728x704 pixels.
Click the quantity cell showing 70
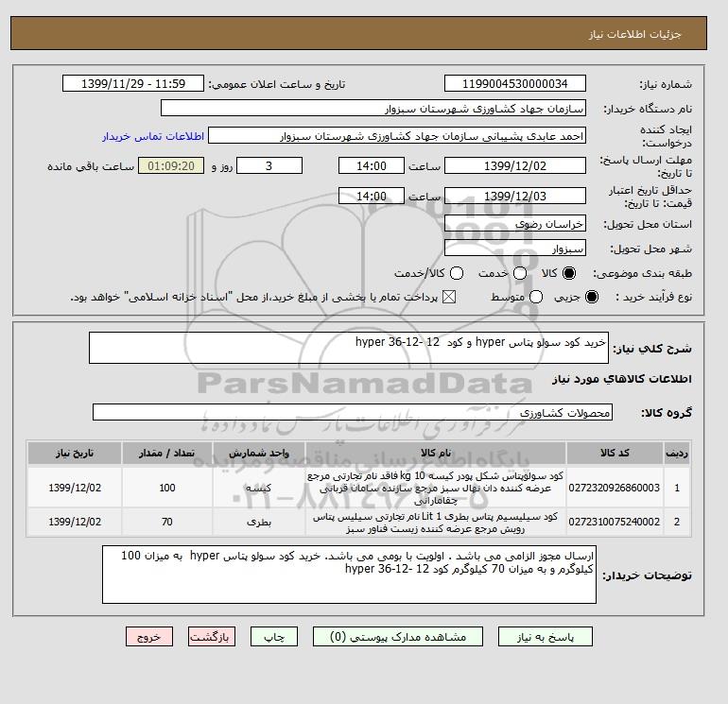click(x=167, y=522)
